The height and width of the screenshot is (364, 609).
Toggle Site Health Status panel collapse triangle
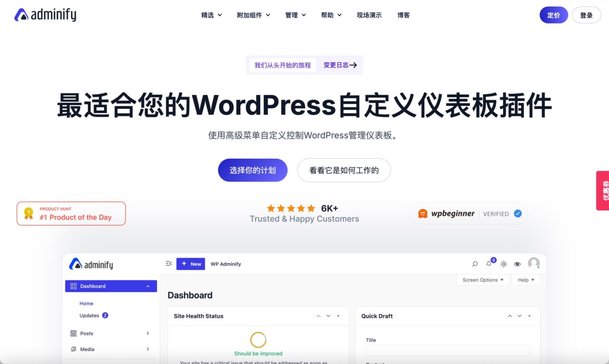coord(338,316)
